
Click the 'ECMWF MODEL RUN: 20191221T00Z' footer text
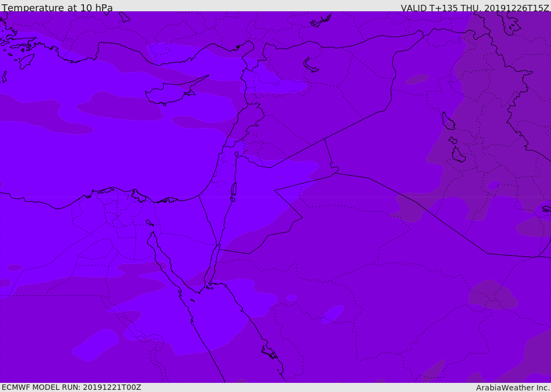tap(72, 388)
